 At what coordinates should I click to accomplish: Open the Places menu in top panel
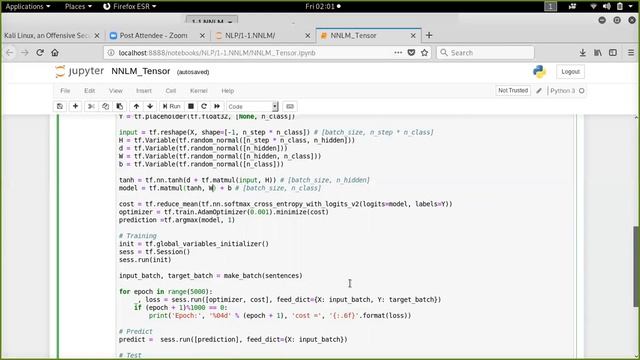pyautogui.click(x=78, y=6)
